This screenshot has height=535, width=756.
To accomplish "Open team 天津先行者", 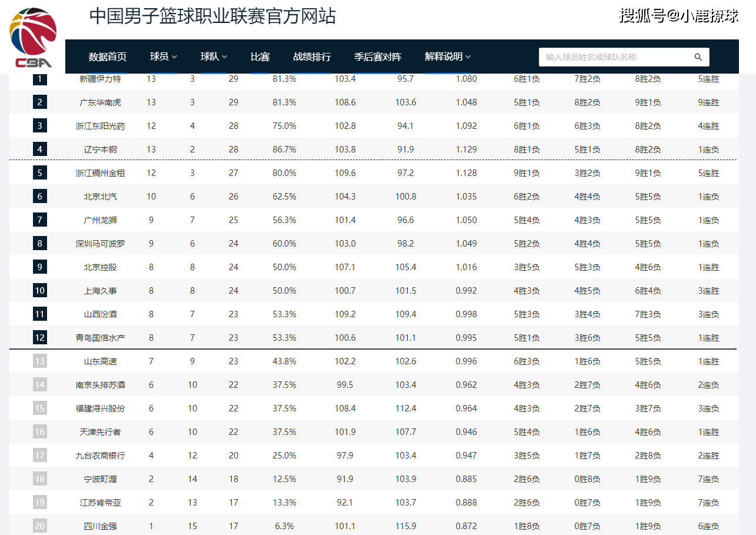I will pos(100,432).
